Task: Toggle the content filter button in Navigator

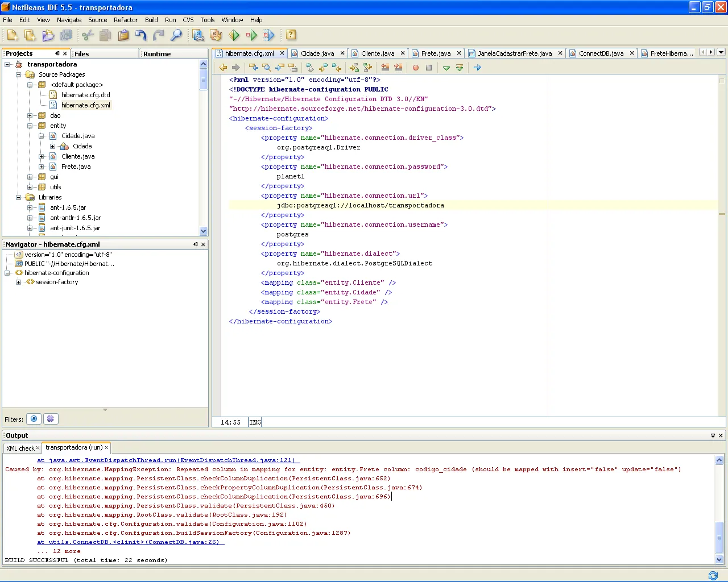Action: [51, 419]
